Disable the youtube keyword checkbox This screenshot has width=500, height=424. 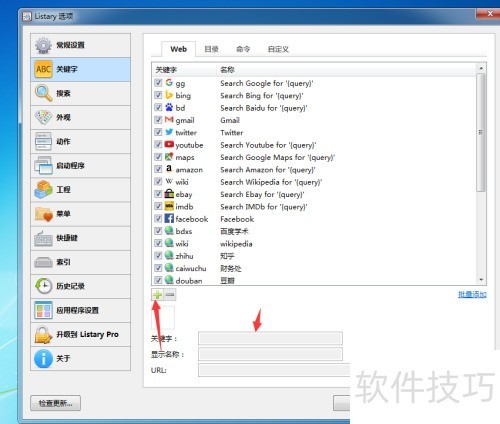coord(158,144)
